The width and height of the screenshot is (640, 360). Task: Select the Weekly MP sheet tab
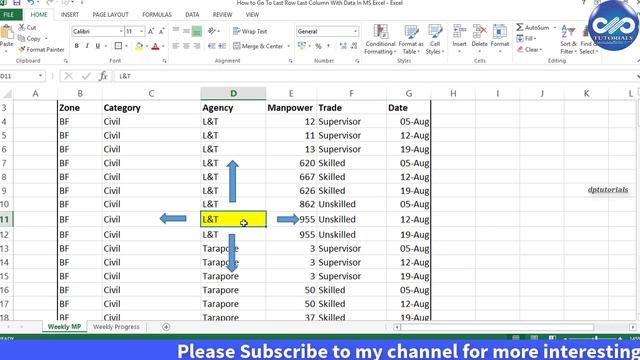click(x=64, y=327)
